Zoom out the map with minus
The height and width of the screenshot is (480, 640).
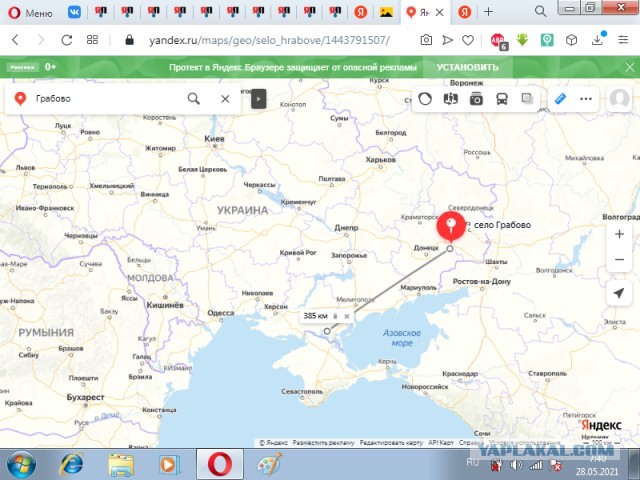619,259
